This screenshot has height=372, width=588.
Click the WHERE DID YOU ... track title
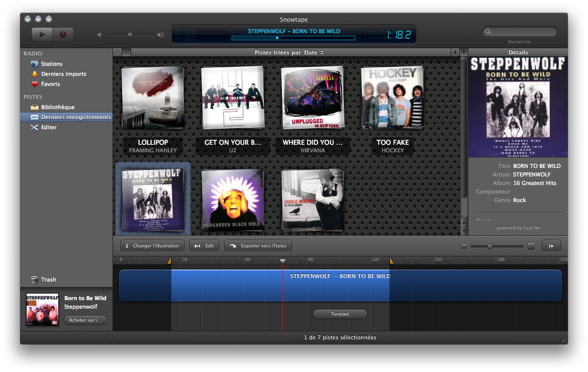(x=313, y=142)
